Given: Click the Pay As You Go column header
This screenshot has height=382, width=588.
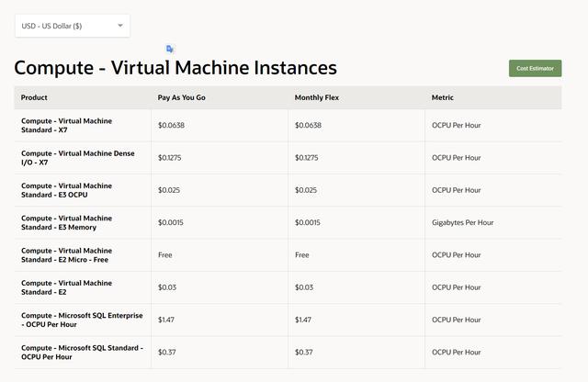Looking at the screenshot, I should [180, 97].
